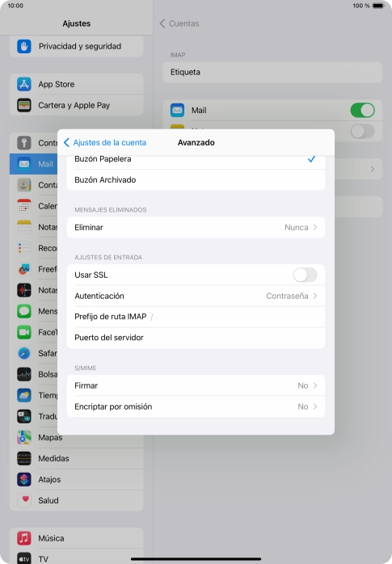The width and height of the screenshot is (392, 564).
Task: Turn off the Mail account toggle
Action: (363, 111)
